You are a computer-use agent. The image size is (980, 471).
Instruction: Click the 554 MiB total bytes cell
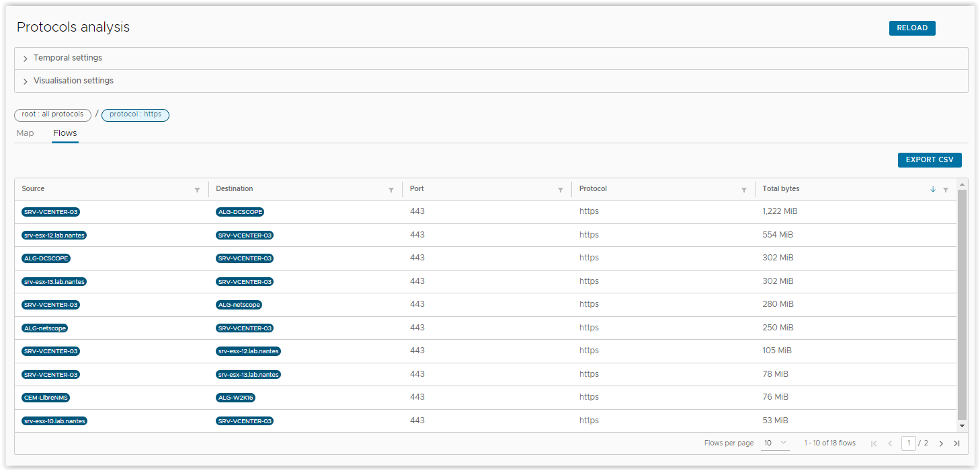pyautogui.click(x=778, y=235)
